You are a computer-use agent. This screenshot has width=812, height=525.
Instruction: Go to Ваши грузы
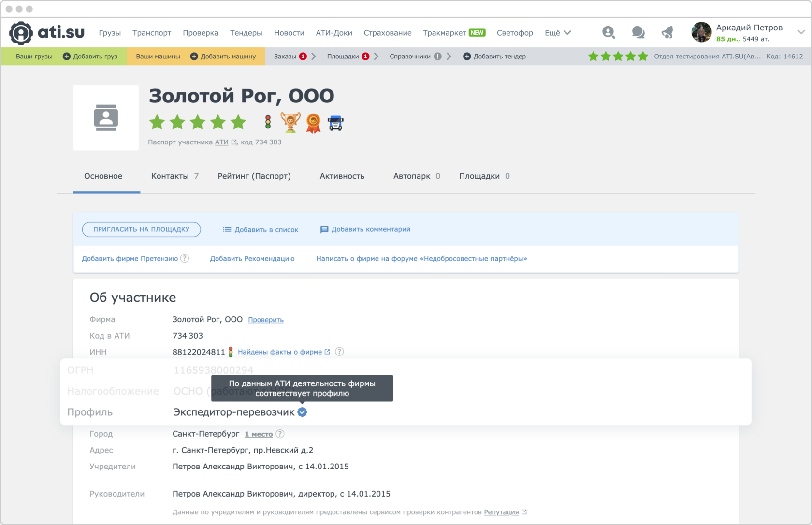point(34,57)
